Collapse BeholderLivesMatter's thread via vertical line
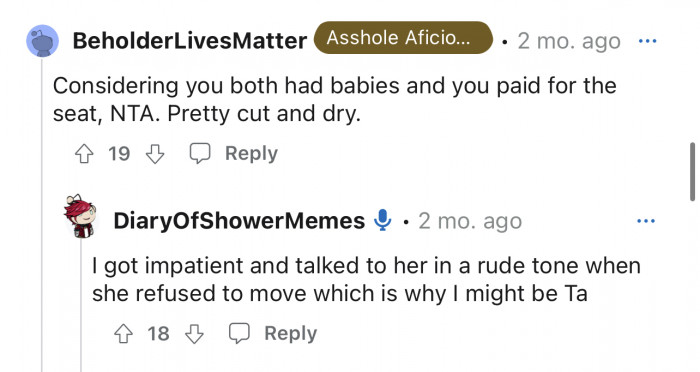The width and height of the screenshot is (700, 372). pos(42,214)
